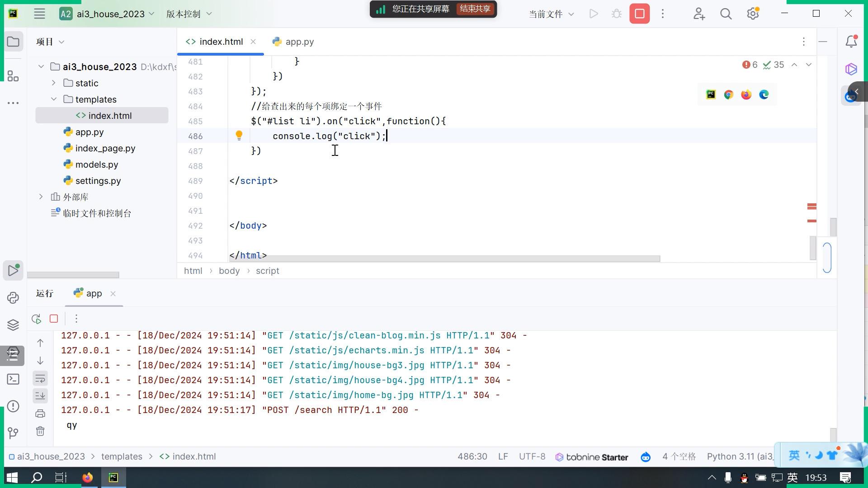This screenshot has height=488, width=868.
Task: Click the Run green play button
Action: click(594, 14)
